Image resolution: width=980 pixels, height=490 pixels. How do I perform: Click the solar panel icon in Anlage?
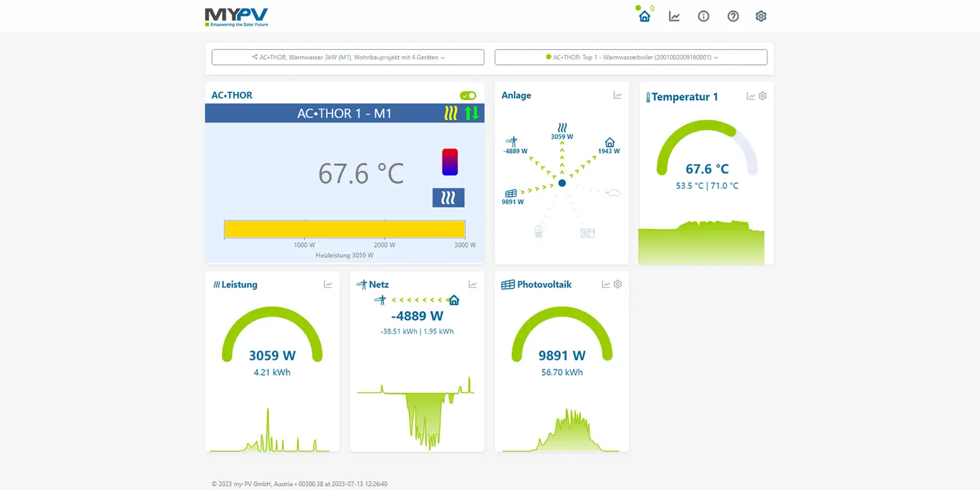511,193
